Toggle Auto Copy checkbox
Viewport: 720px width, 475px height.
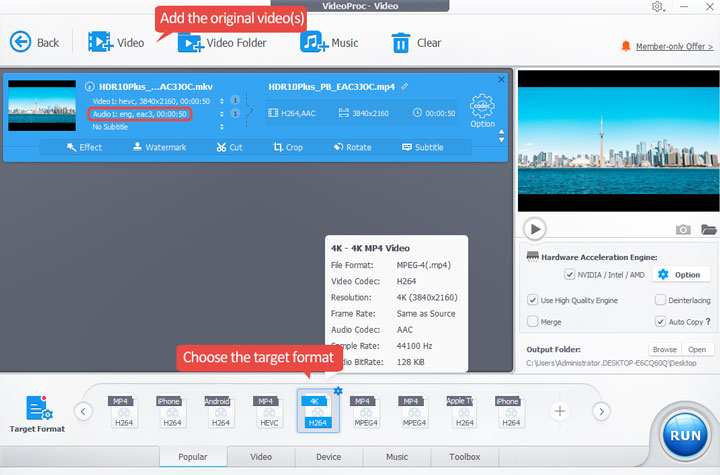[660, 322]
